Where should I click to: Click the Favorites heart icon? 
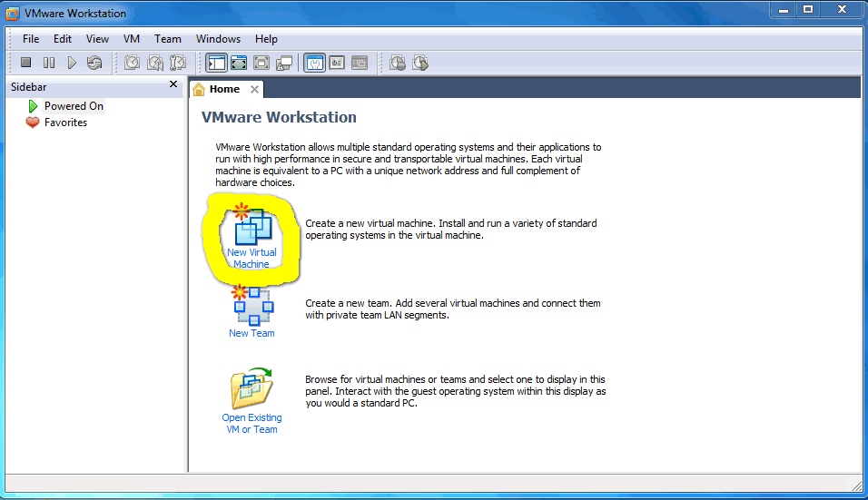tap(33, 123)
